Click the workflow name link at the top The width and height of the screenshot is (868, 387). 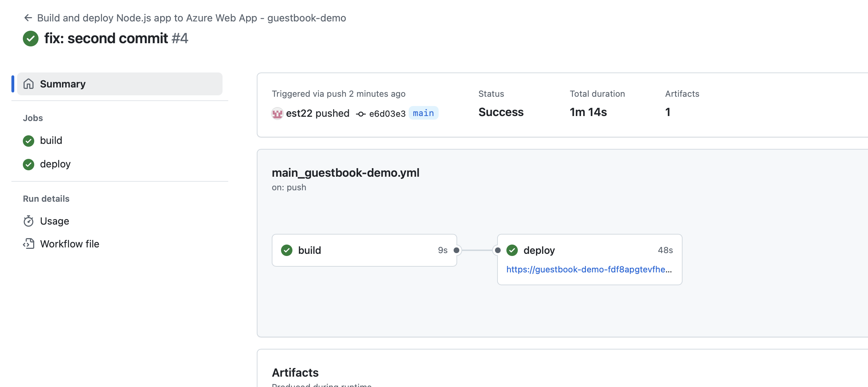(x=192, y=18)
